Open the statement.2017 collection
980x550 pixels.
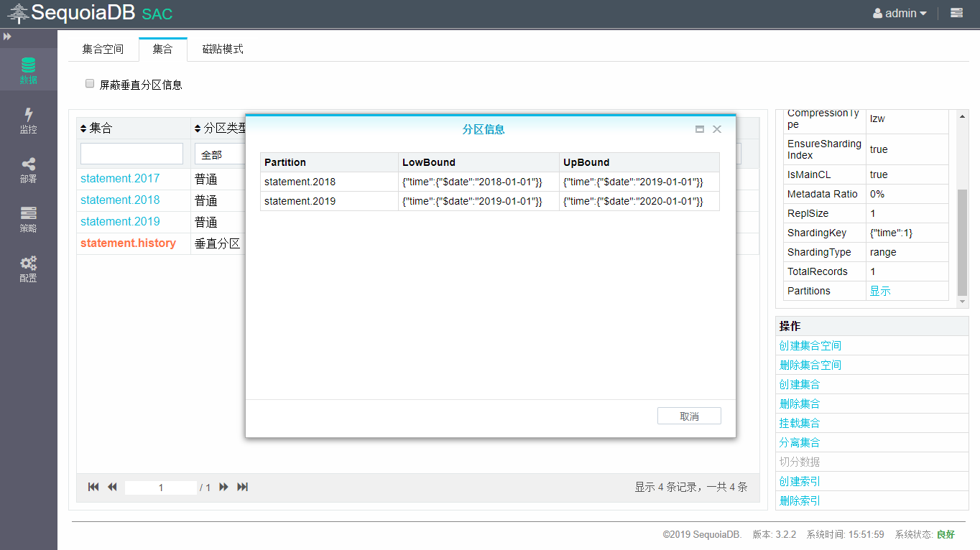click(120, 178)
